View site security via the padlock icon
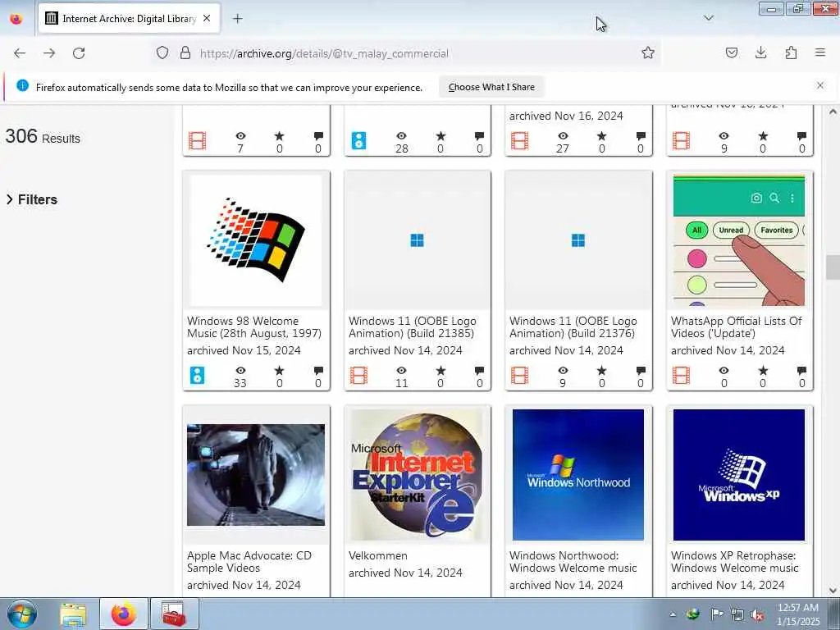 click(x=185, y=53)
